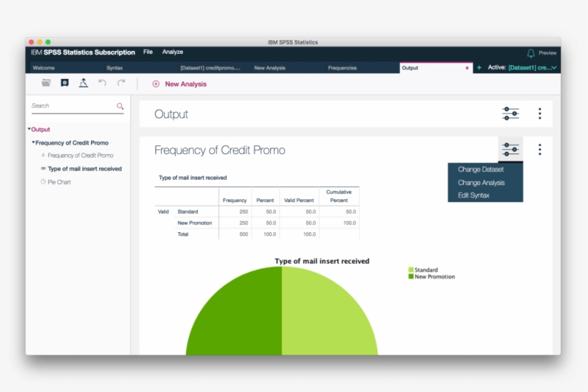The height and width of the screenshot is (392, 588).
Task: Click sliders icon beside Frequency of Credit Promo
Action: pos(511,150)
